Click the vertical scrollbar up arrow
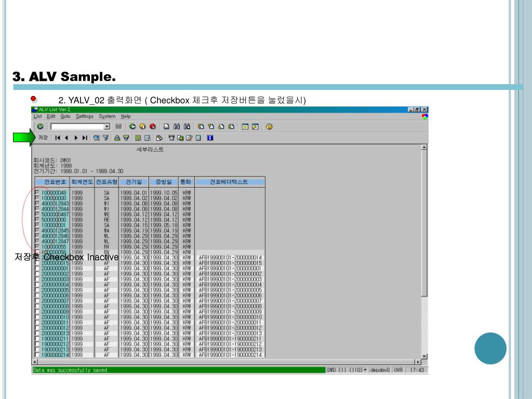The width and height of the screenshot is (532, 399). pos(424,148)
